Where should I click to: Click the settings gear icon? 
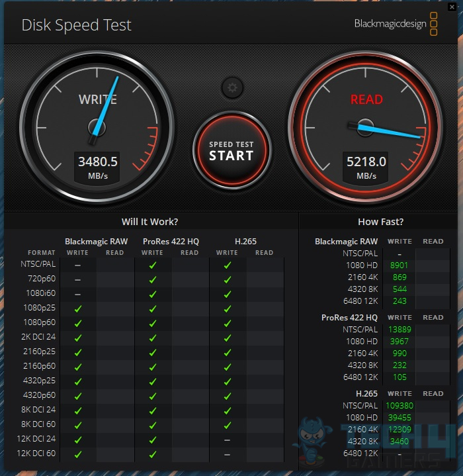(x=232, y=88)
